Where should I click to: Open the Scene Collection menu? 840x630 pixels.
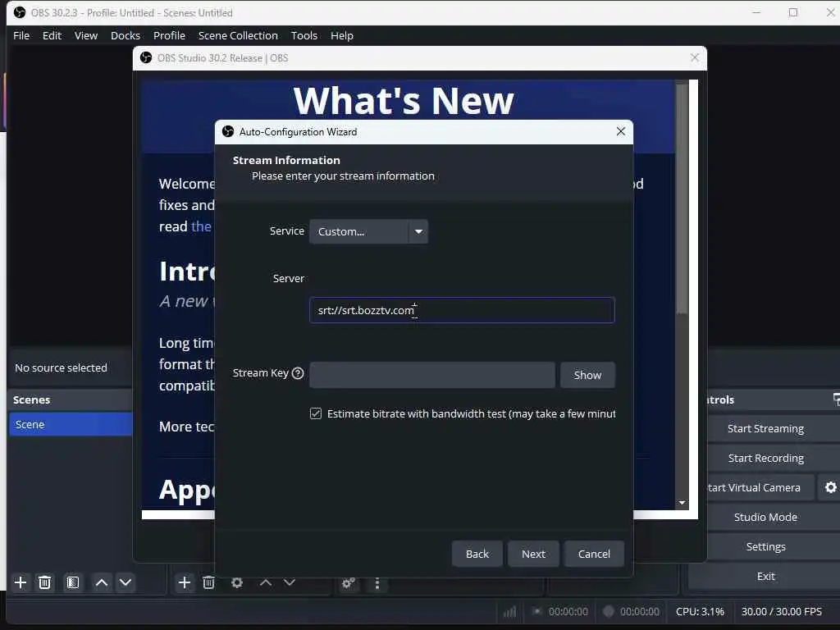238,35
